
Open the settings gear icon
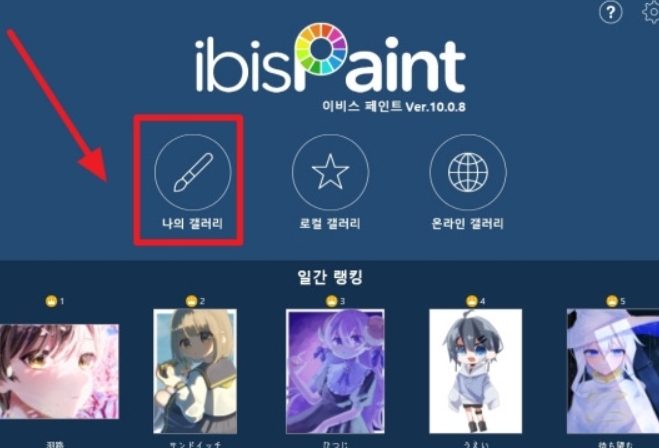click(x=652, y=12)
